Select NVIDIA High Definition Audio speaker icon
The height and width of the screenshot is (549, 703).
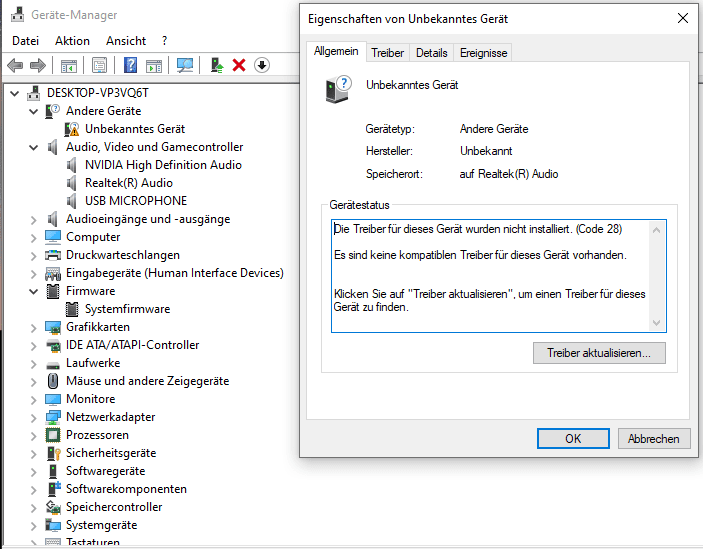click(72, 165)
